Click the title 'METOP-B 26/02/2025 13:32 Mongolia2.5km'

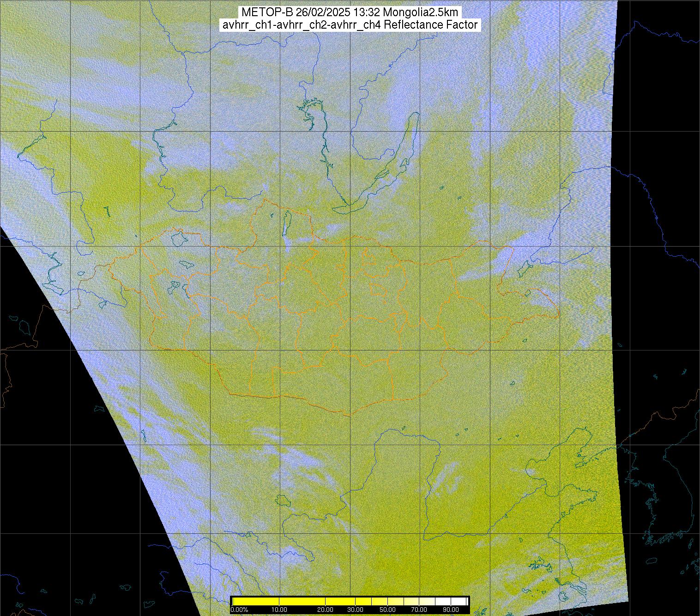[350, 12]
